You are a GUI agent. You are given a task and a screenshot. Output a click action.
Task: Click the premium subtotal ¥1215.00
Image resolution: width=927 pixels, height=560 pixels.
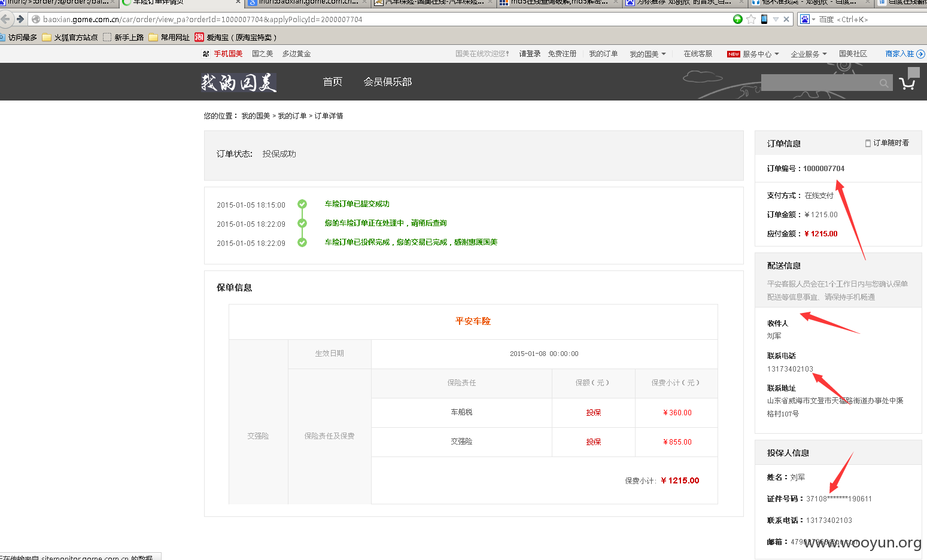point(680,480)
